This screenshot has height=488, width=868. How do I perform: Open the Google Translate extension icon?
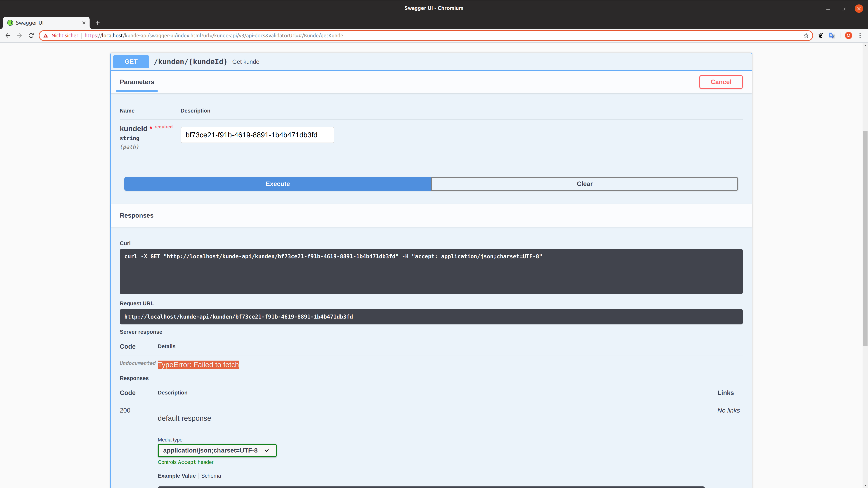(x=832, y=35)
